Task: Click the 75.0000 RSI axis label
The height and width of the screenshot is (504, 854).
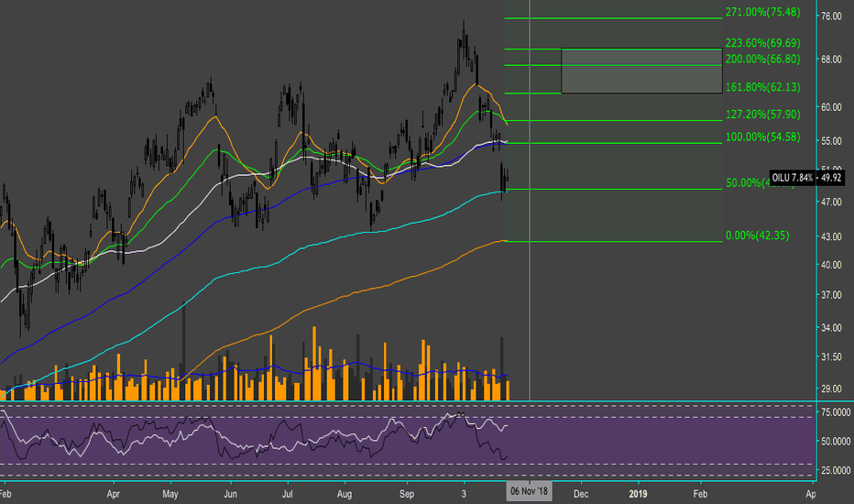Action: [836, 412]
